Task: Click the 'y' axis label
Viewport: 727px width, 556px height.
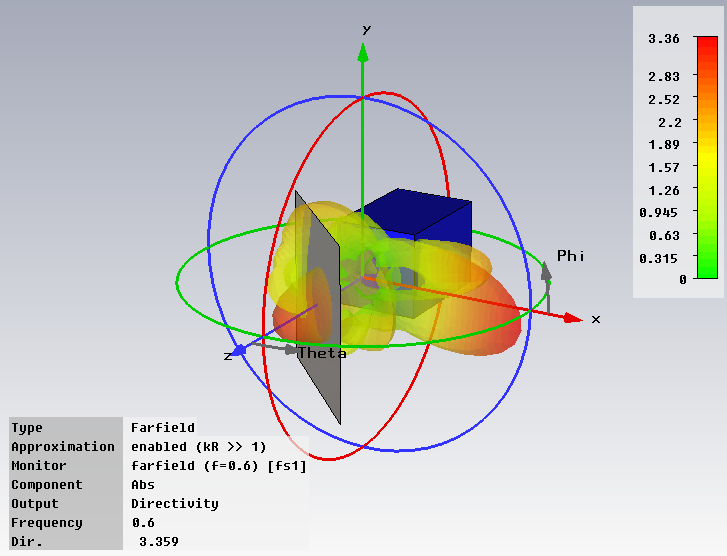Action: (x=366, y=30)
